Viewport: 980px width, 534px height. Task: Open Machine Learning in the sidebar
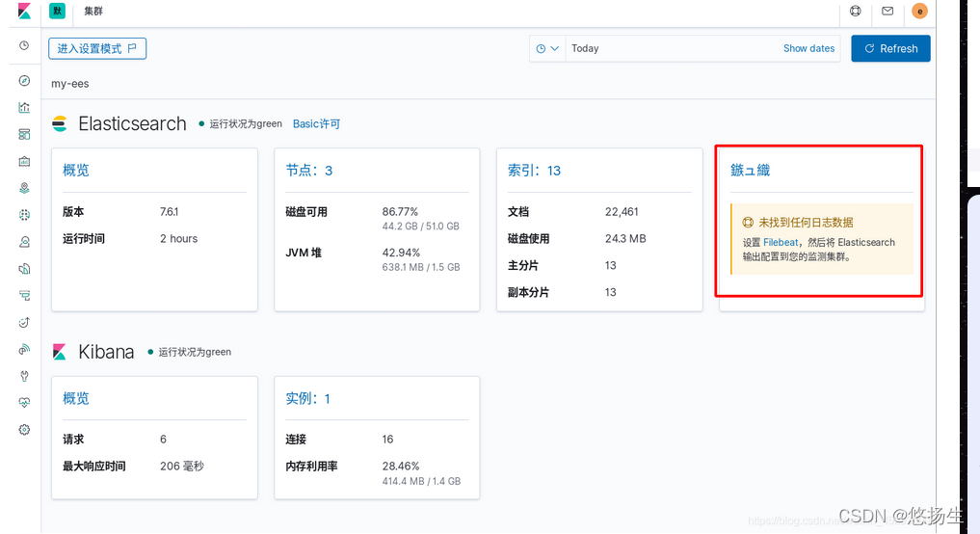click(x=24, y=215)
